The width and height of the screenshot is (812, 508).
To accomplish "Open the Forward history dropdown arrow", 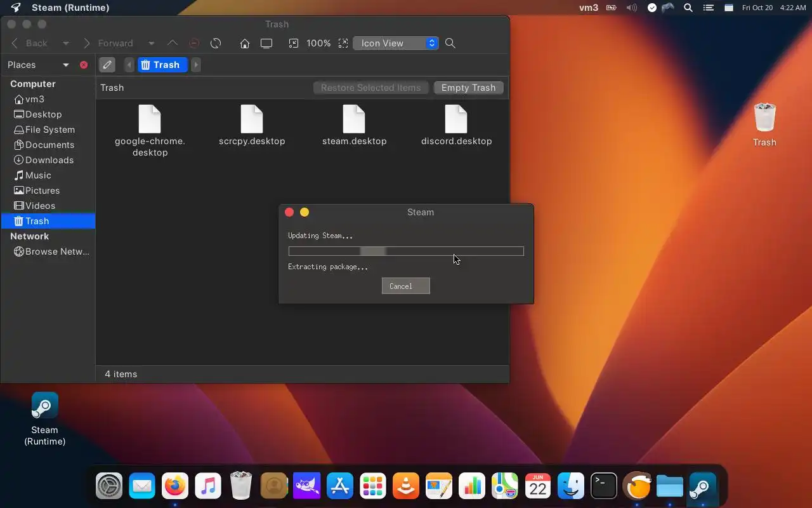I will tap(151, 43).
